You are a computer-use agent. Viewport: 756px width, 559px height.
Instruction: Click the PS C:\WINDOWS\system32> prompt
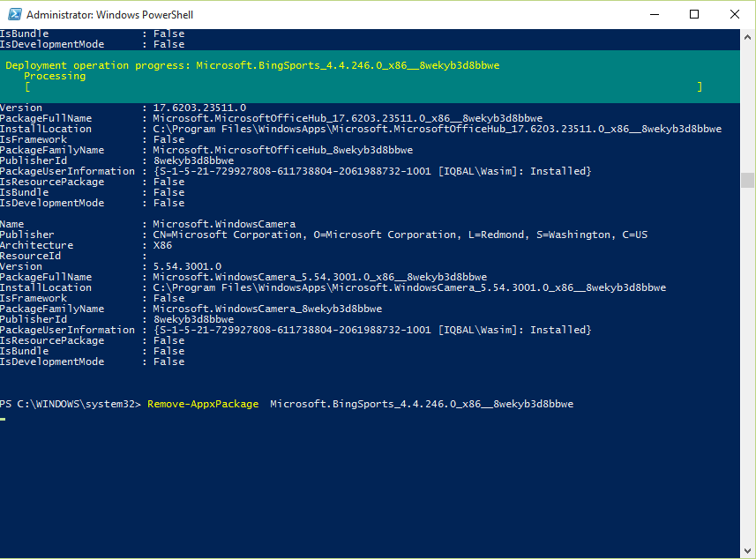tap(71, 404)
